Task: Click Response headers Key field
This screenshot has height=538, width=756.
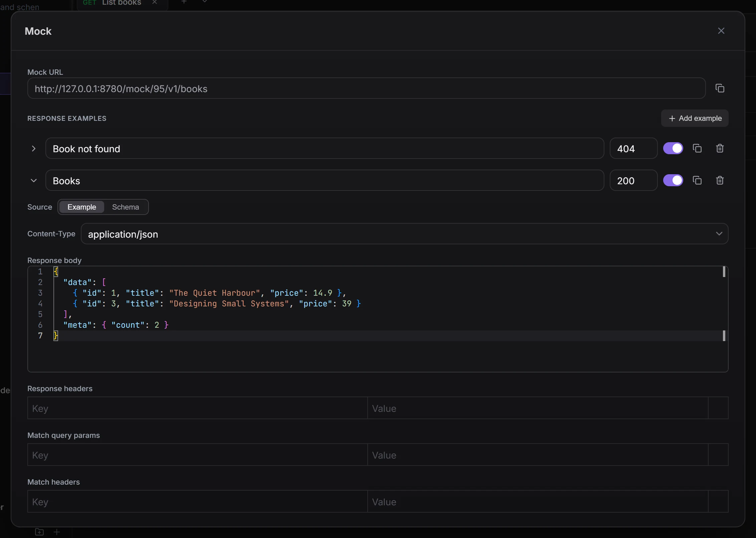Action: [x=197, y=408]
